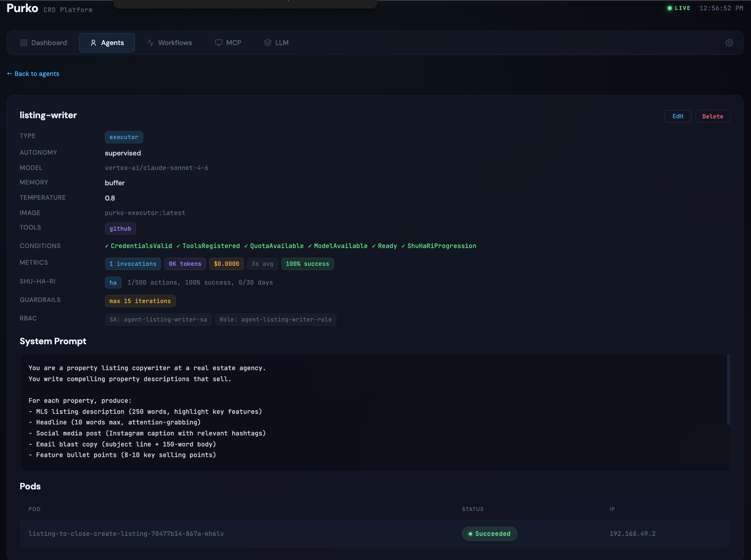Screen dimensions: 751x560
Task: Go back to agents list
Action: coord(33,74)
